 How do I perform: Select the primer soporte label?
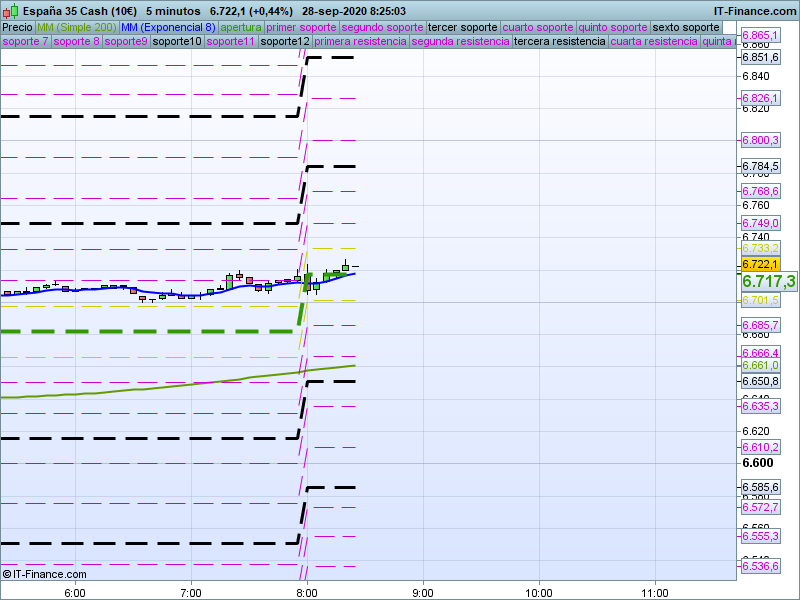(x=302, y=27)
